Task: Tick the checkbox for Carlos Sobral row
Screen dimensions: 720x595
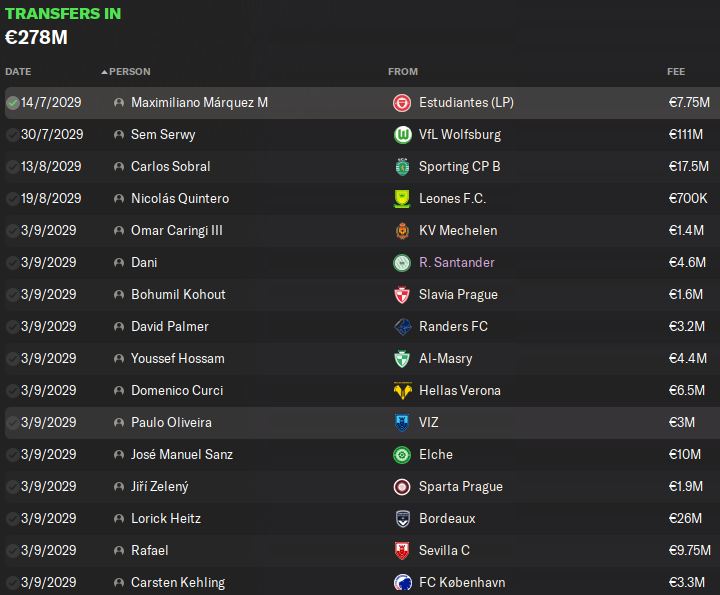Action: click(13, 167)
